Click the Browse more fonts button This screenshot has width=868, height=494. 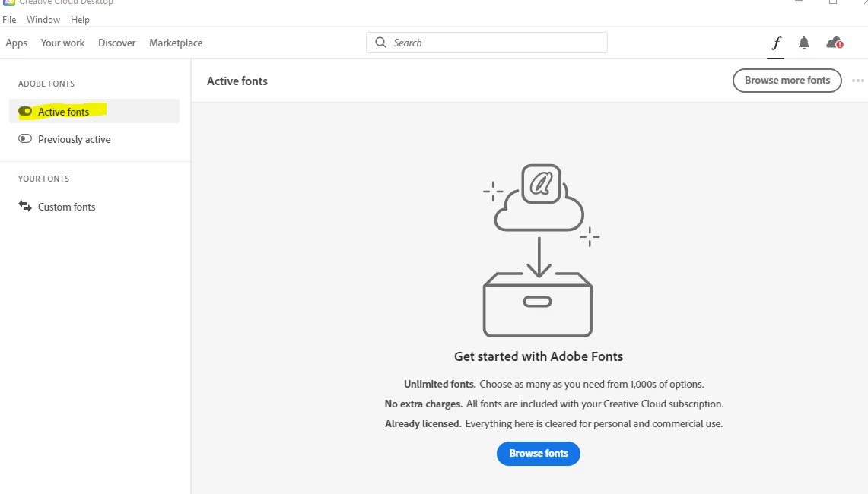coord(787,81)
